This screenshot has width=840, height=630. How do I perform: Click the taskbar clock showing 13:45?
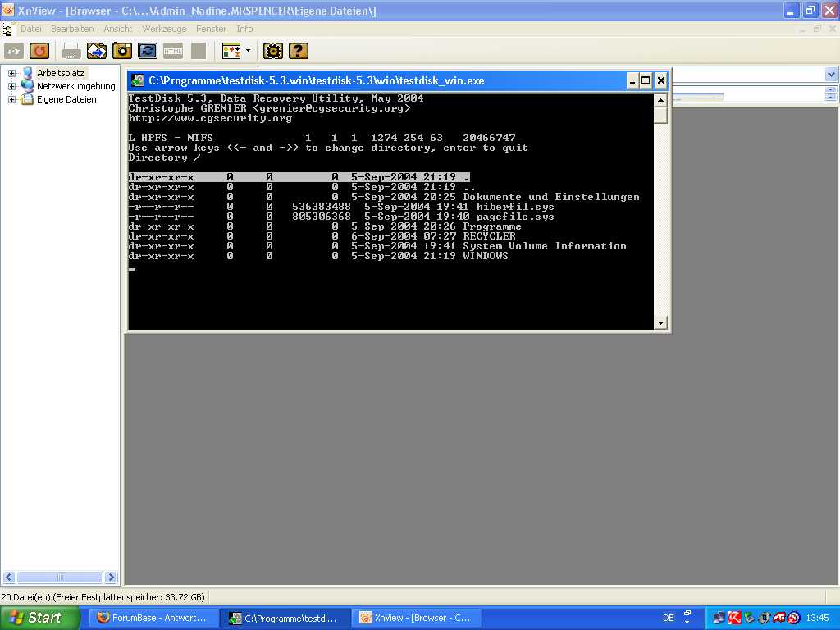point(818,618)
